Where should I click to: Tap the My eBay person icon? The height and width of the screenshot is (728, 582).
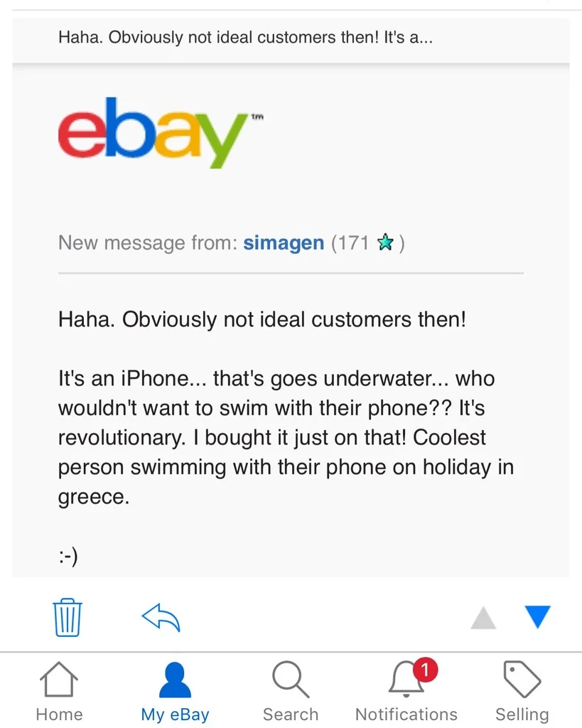click(x=175, y=680)
